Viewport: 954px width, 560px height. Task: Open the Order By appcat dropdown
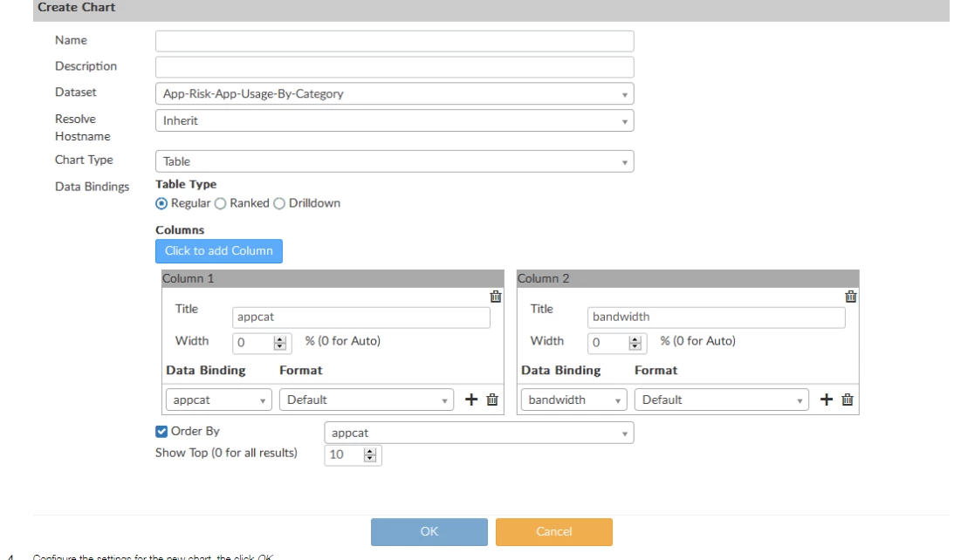[479, 433]
